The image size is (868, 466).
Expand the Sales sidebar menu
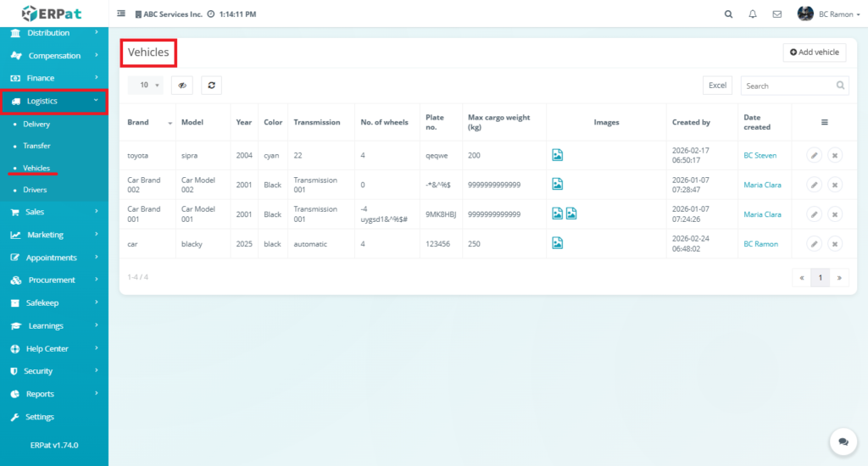point(54,212)
